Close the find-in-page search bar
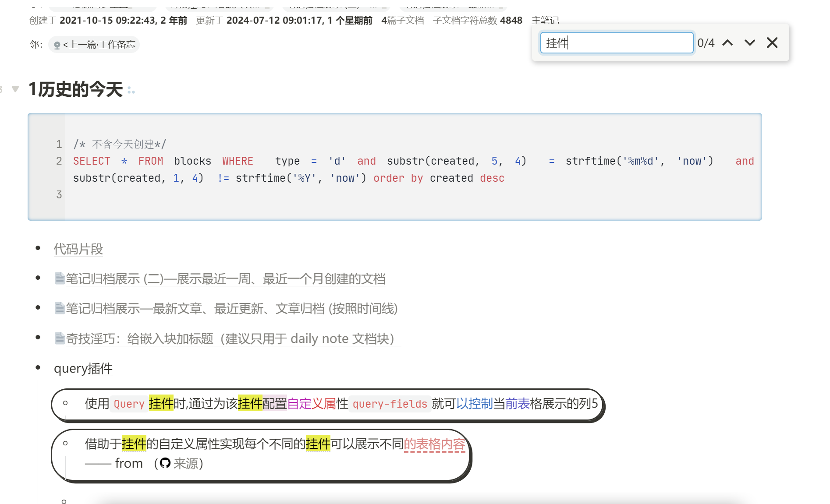Screen dimensions: 830x504 click(772, 43)
